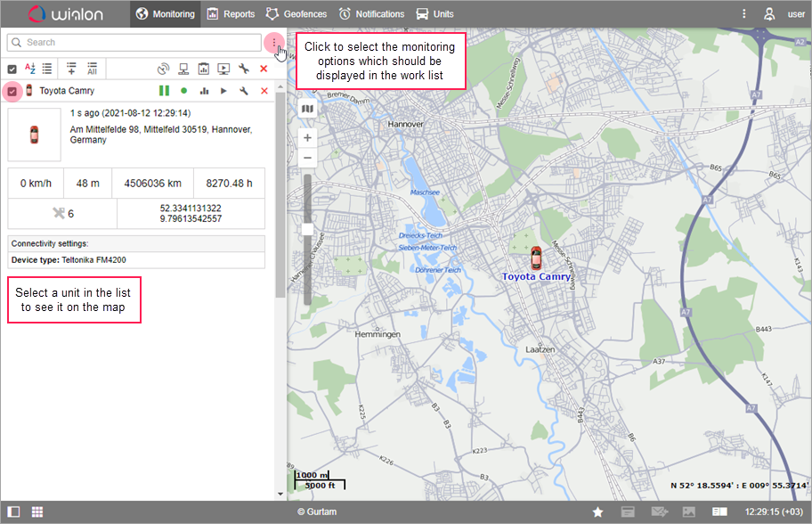Open messages log window icon

tap(628, 512)
